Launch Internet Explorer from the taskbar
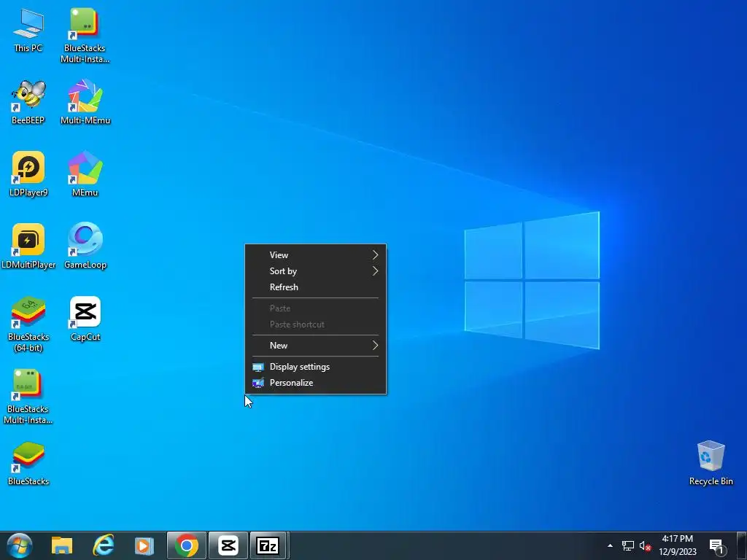The height and width of the screenshot is (560, 747). [103, 545]
